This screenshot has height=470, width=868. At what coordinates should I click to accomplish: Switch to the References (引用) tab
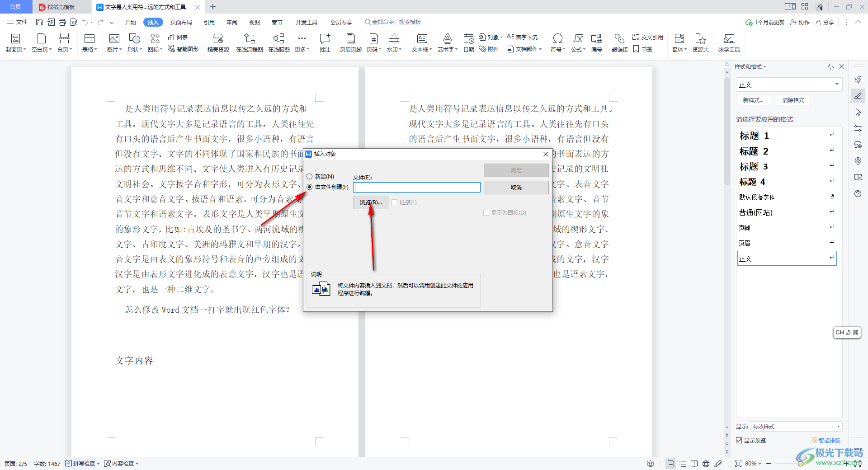tap(209, 22)
